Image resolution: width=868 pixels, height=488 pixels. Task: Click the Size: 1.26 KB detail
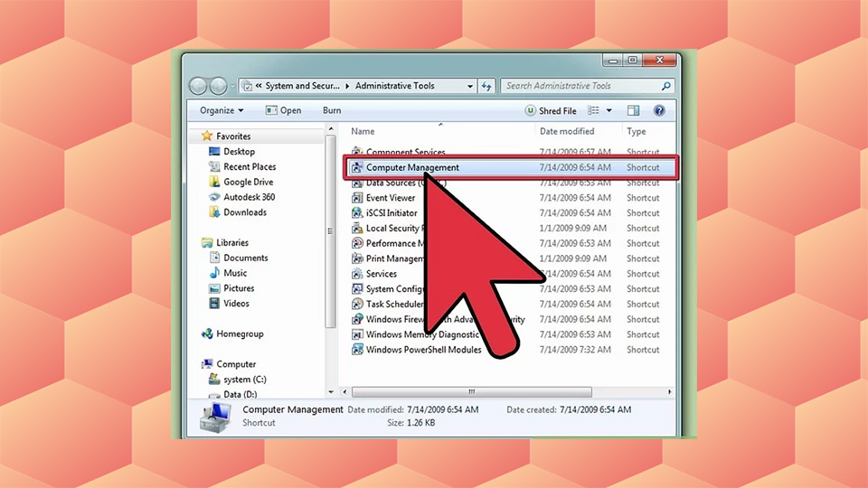click(x=410, y=423)
